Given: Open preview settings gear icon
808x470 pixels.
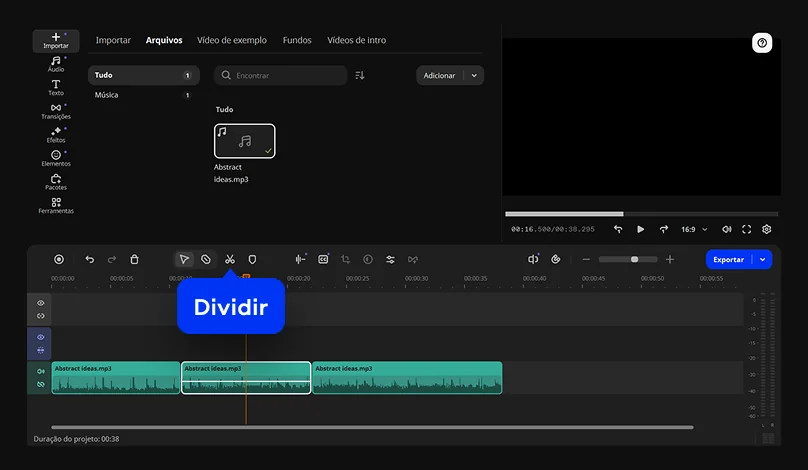Looking at the screenshot, I should pos(767,229).
